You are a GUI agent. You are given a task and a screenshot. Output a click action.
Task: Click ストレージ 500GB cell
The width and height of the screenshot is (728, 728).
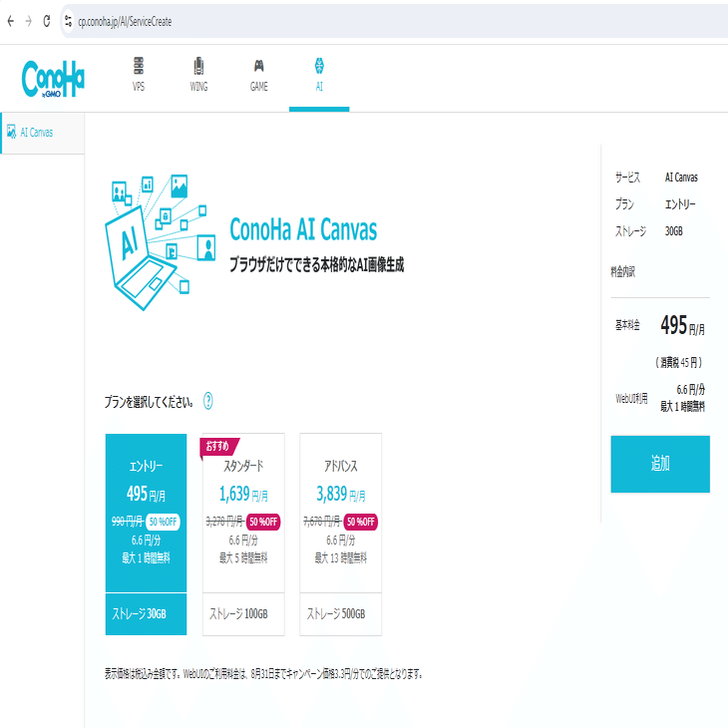pyautogui.click(x=341, y=613)
